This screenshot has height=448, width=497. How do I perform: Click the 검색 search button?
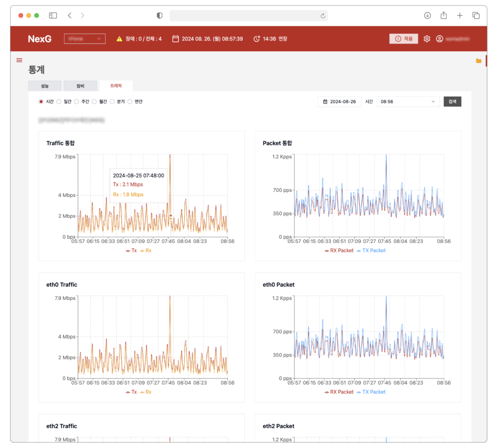(452, 102)
